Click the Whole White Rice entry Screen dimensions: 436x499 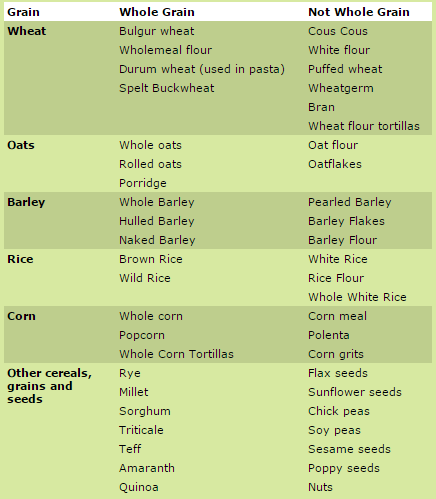[x=357, y=297]
